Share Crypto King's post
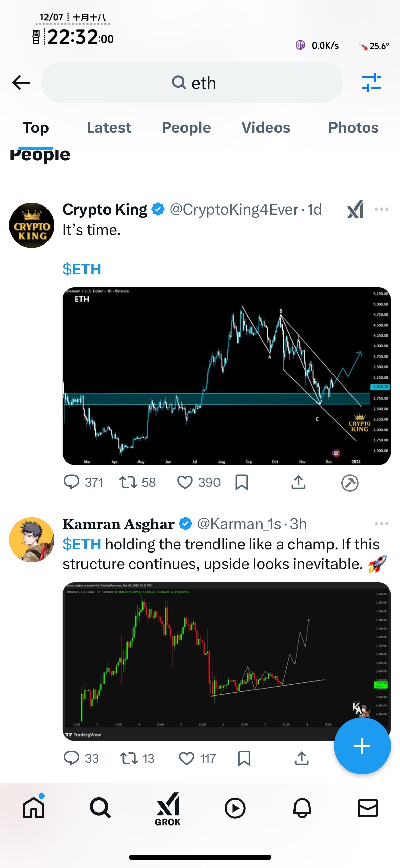400x868 pixels. coord(298,483)
